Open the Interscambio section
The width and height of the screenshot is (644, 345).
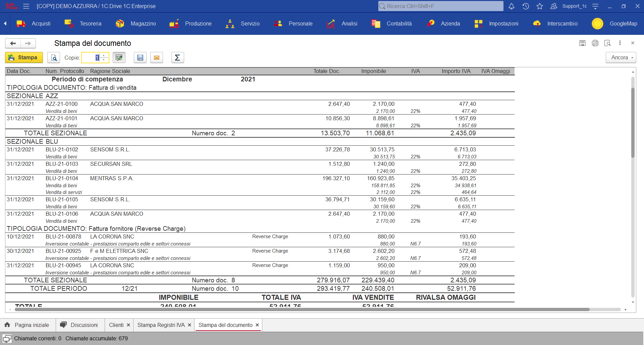coord(555,23)
